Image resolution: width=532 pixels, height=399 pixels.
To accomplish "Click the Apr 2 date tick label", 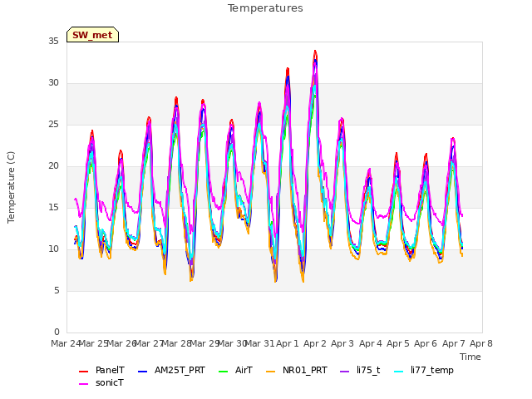I will (x=315, y=343).
